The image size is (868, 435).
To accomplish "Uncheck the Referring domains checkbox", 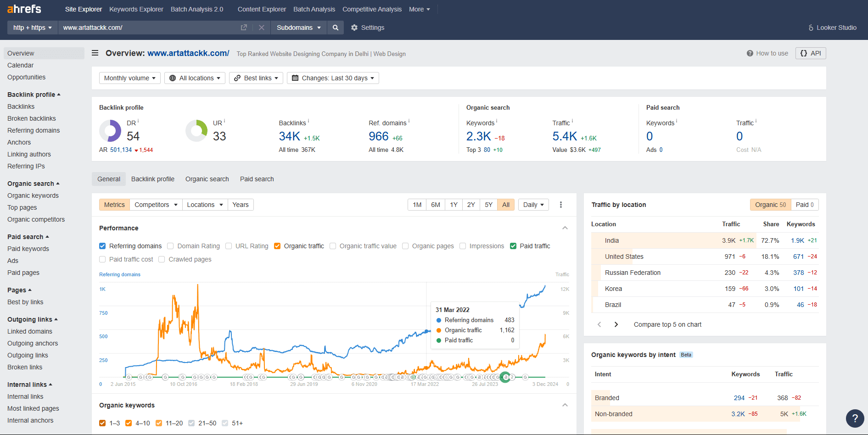I will (x=102, y=246).
